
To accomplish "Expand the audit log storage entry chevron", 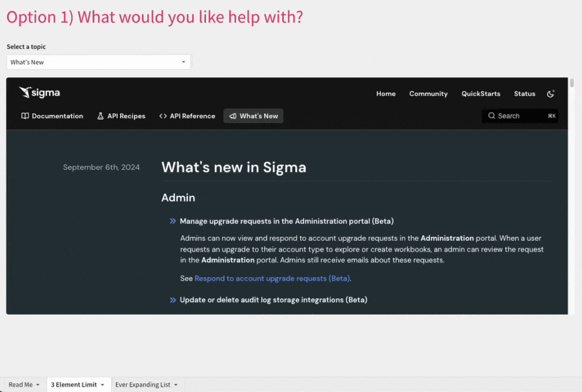I will point(173,300).
